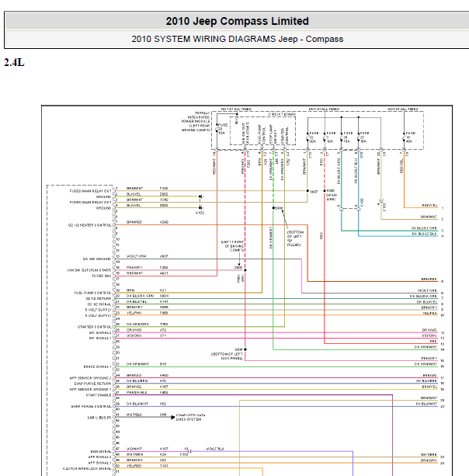
Task: Click the 'CLUTCH INTERLOCK SIGNAL' pin label
Action: (x=87, y=469)
